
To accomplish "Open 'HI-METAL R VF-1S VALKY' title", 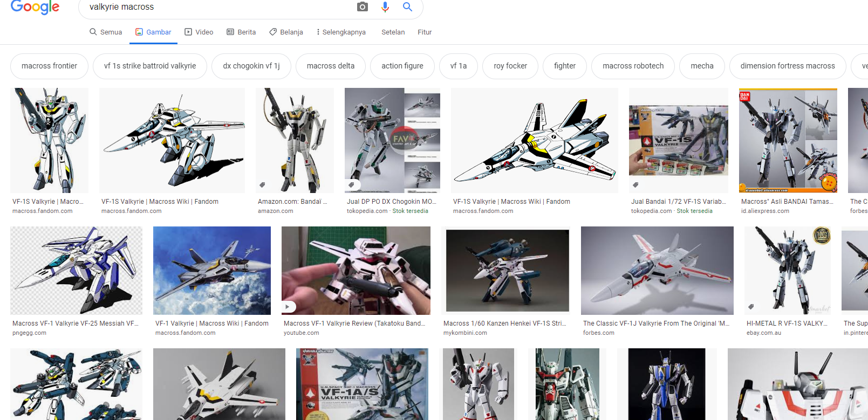I will click(x=787, y=323).
